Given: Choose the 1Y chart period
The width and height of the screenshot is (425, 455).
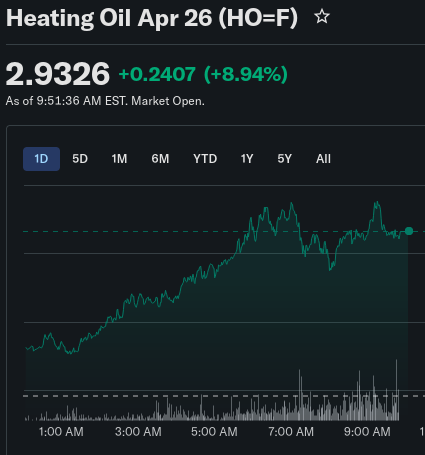Looking at the screenshot, I should pyautogui.click(x=247, y=159).
